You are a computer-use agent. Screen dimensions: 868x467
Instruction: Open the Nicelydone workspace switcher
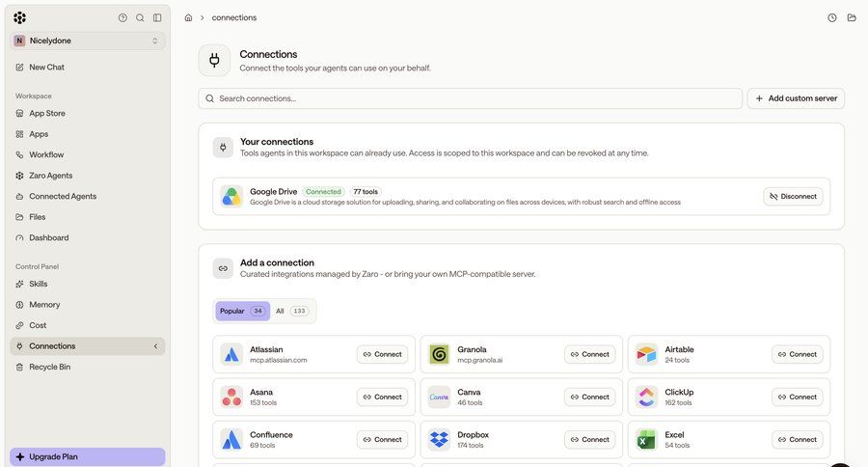[88, 41]
